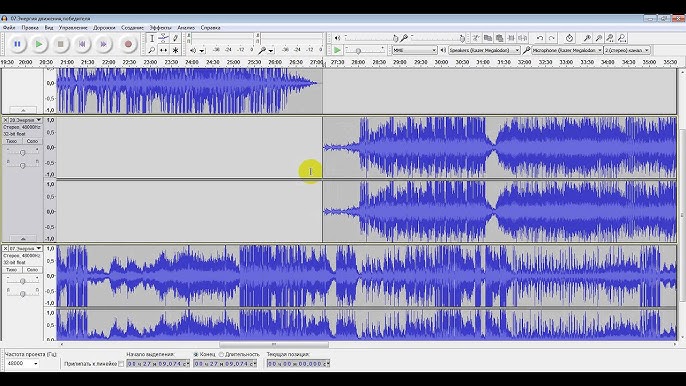Close the 07.Энергия track with X

tap(5, 249)
